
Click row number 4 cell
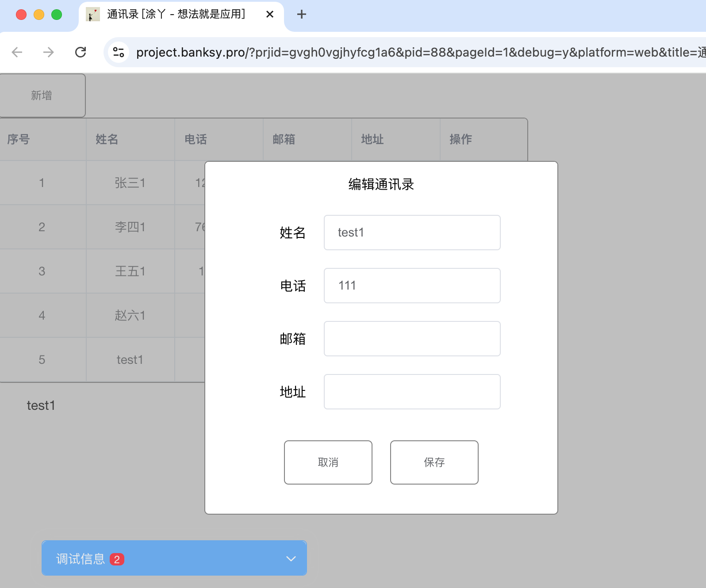point(42,315)
